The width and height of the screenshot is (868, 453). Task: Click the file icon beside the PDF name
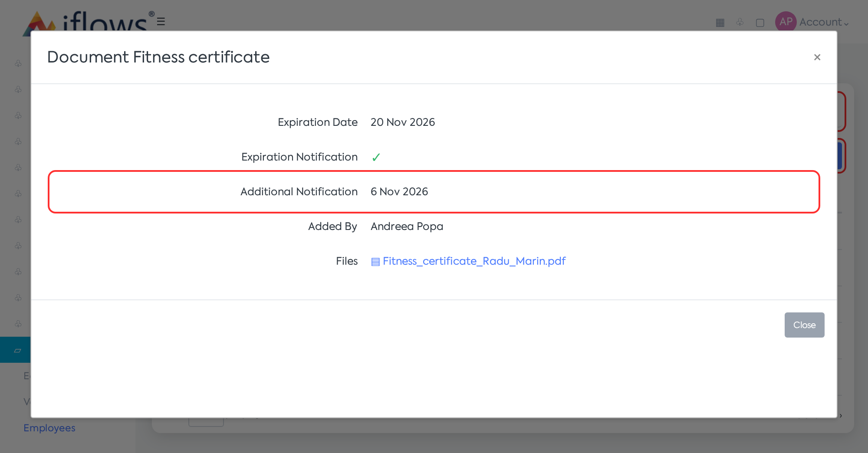375,262
